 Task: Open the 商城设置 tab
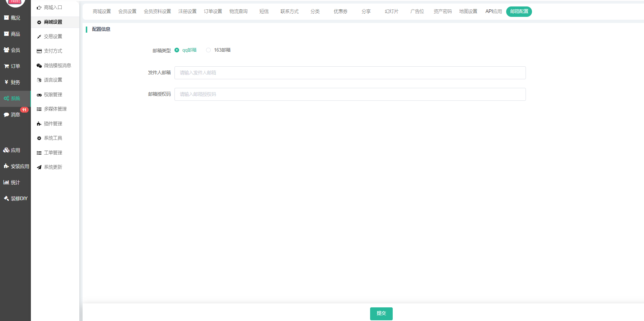[102, 11]
